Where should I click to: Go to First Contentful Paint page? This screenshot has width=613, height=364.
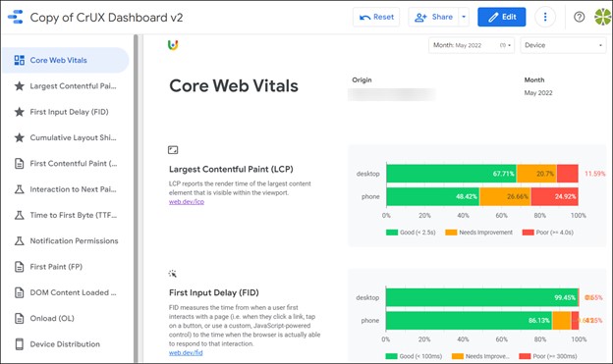(66, 163)
